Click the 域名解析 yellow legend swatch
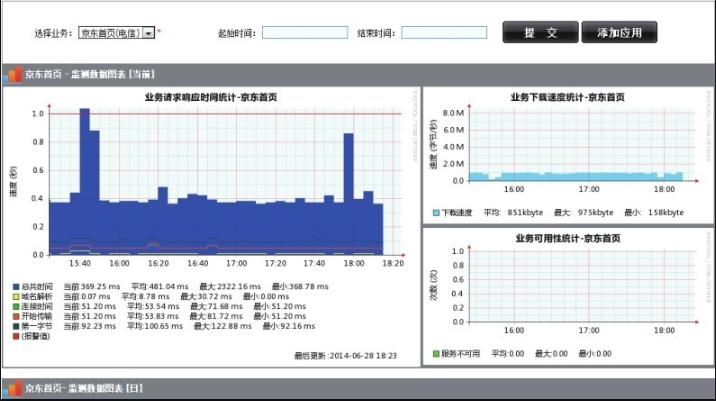The image size is (716, 401). [x=16, y=296]
